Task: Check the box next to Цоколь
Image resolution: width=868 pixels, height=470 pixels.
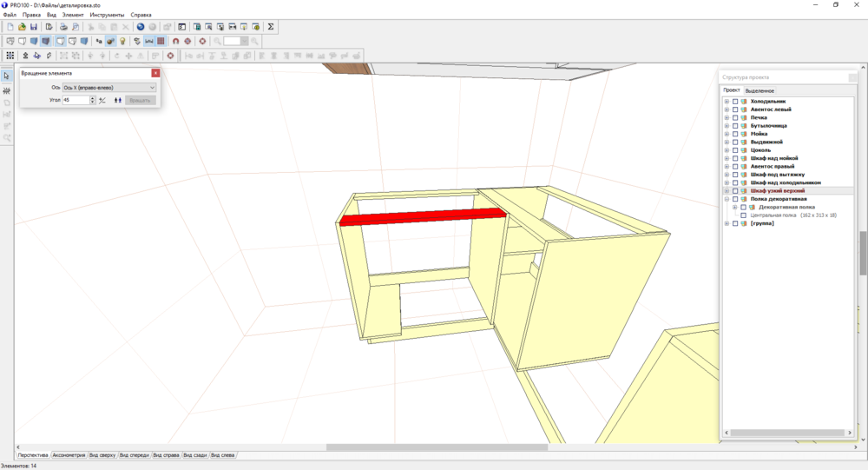Action: coord(735,150)
